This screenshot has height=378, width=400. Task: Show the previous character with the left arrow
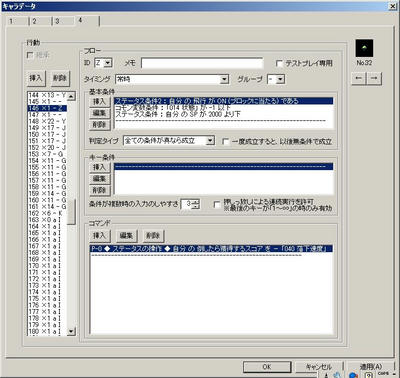click(x=359, y=78)
